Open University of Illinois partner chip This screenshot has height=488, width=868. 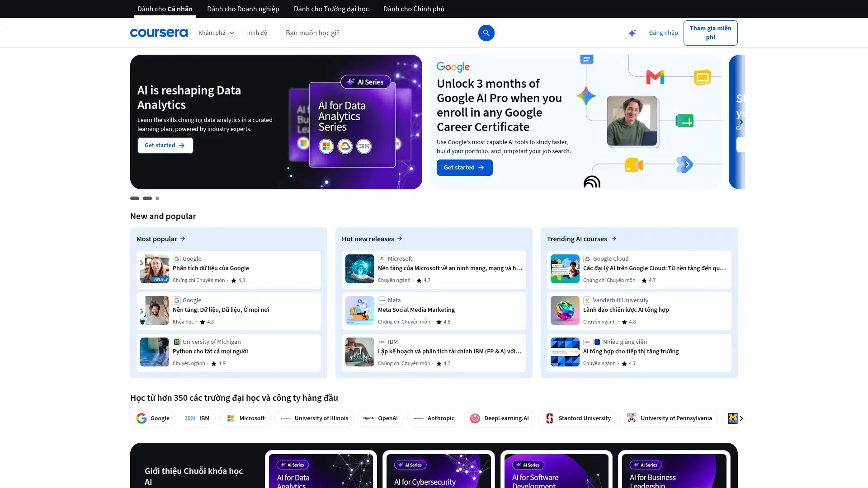(314, 418)
